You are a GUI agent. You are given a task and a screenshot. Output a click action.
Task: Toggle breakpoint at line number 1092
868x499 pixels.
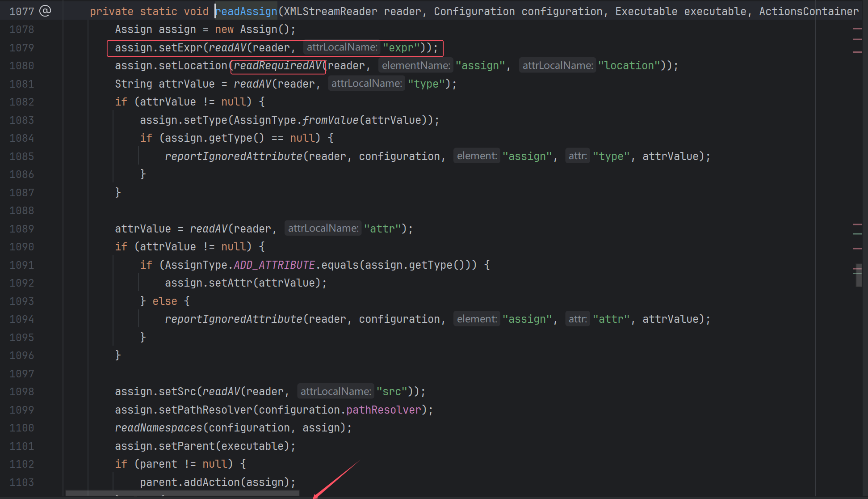tap(22, 283)
